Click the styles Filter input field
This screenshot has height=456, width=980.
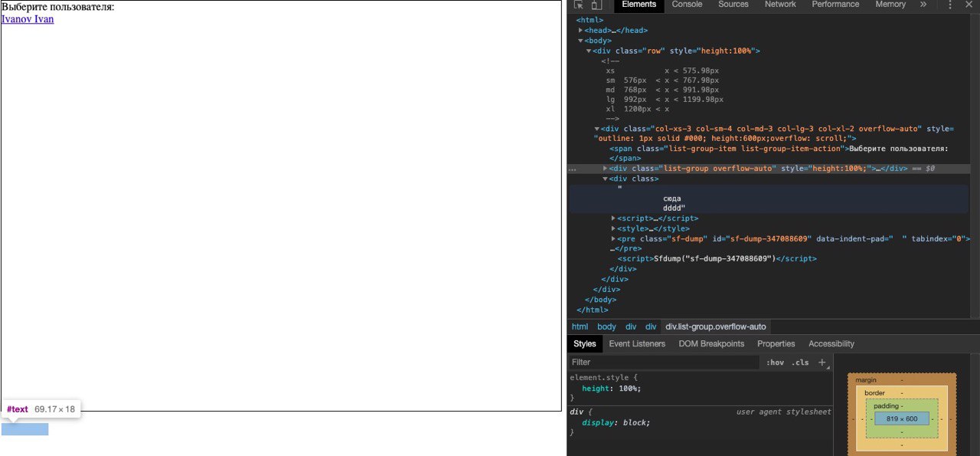(x=665, y=363)
